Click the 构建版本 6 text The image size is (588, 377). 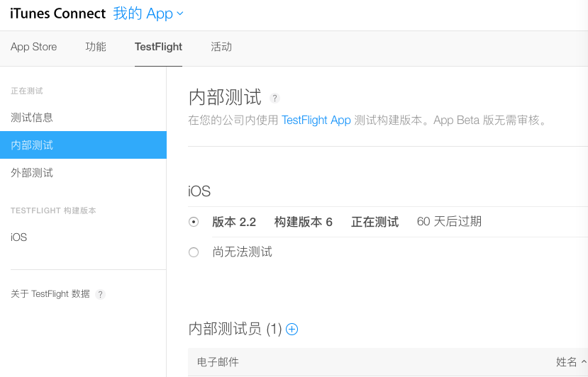pos(304,222)
